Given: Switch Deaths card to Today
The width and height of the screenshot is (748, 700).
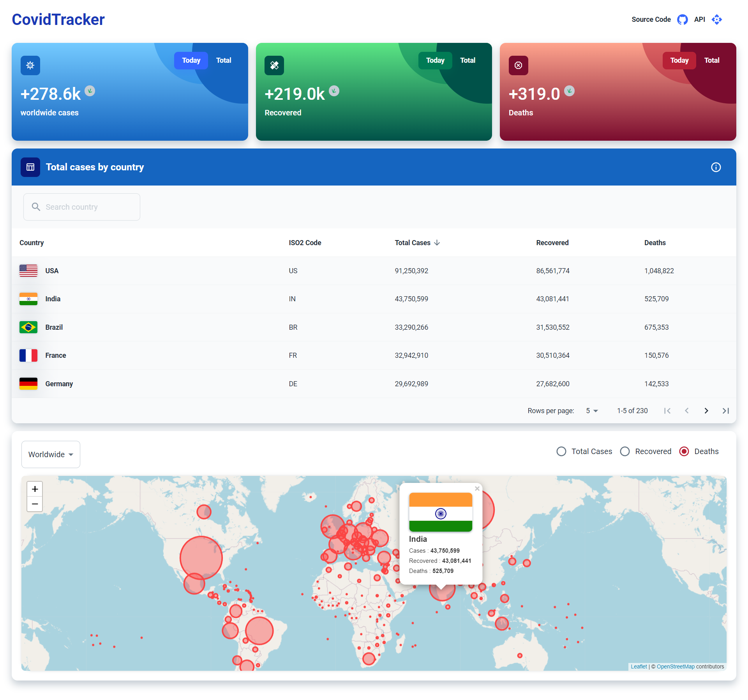Looking at the screenshot, I should pos(679,60).
